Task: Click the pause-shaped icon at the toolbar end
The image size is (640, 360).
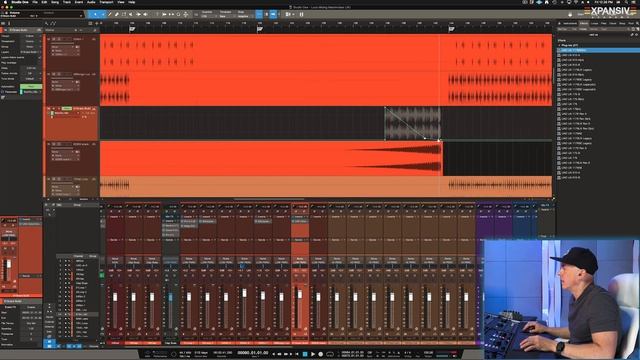Action: (302, 15)
